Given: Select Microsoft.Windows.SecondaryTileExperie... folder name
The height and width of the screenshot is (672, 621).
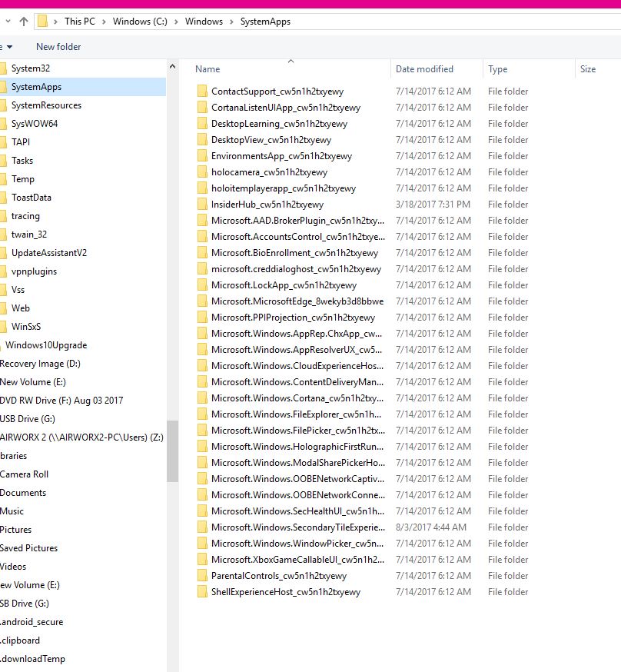Looking at the screenshot, I should click(x=298, y=527).
